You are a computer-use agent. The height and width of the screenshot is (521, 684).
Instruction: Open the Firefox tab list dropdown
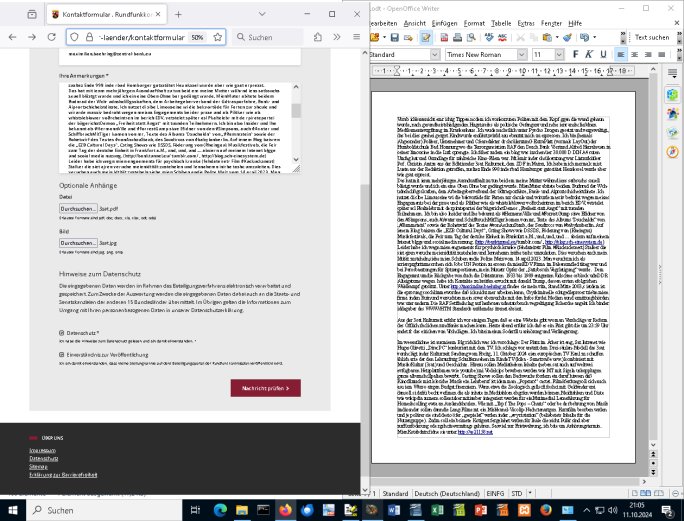[262, 14]
